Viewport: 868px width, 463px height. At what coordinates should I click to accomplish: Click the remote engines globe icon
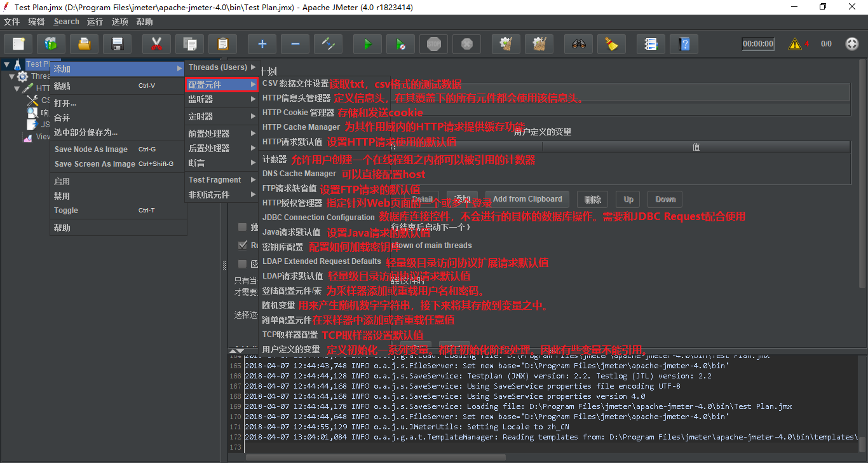point(852,44)
